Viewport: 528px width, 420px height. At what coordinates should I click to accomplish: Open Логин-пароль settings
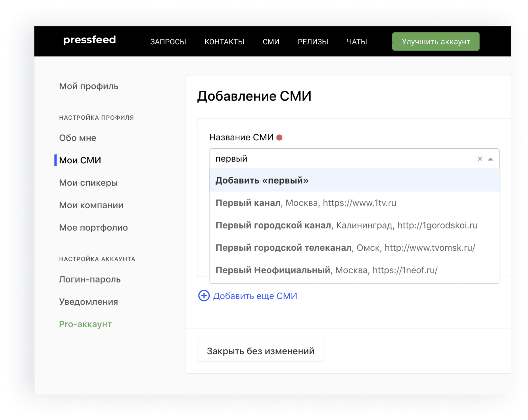pyautogui.click(x=90, y=279)
